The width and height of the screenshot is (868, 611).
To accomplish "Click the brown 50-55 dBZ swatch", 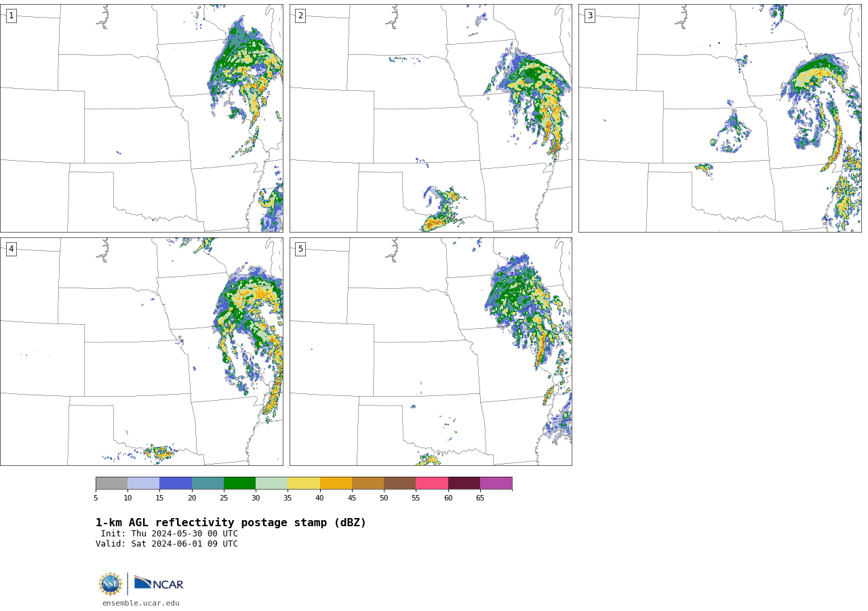I will pos(400,484).
